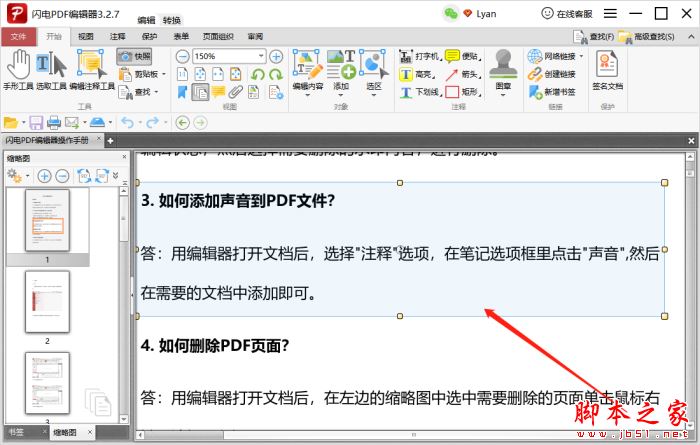This screenshot has width=700, height=445.
Task: Toggle the Bookmarks pane (blue ribbon icon)
Action: pos(182,92)
